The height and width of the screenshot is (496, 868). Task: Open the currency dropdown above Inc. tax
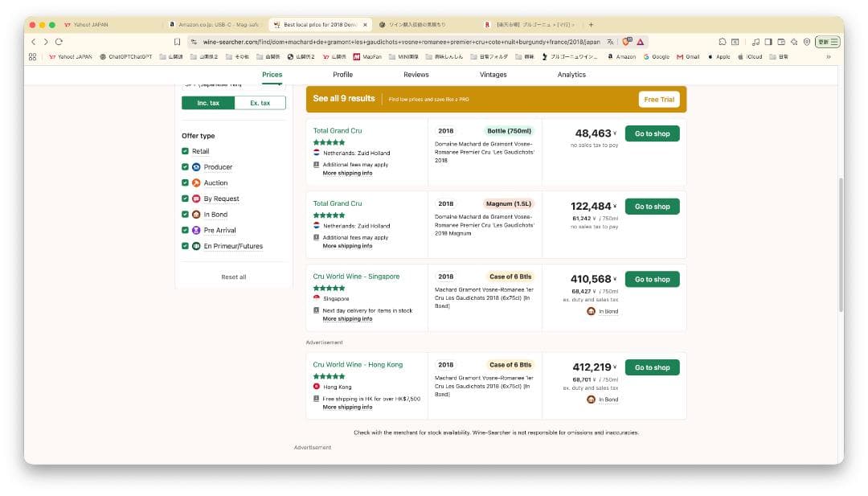pyautogui.click(x=233, y=84)
